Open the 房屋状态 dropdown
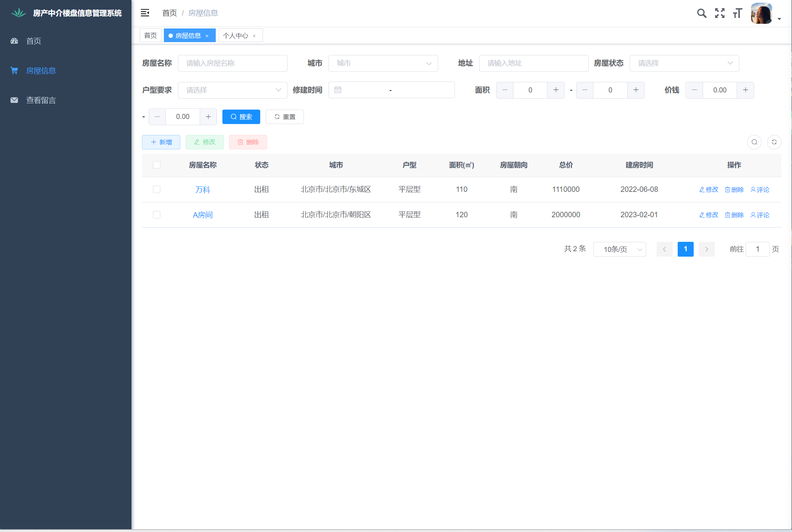Screen dimensions: 792x532 coord(684,63)
